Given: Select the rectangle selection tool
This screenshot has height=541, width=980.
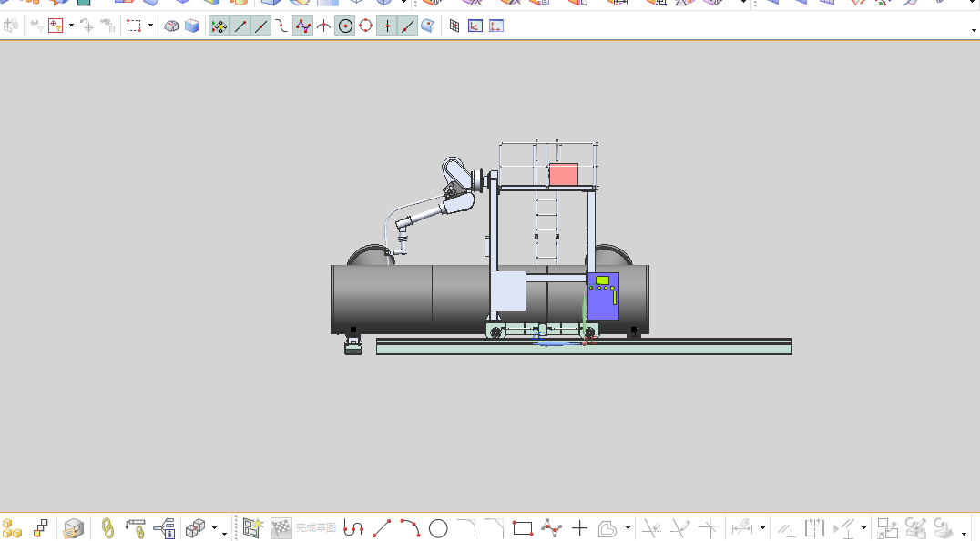Looking at the screenshot, I should click(134, 26).
